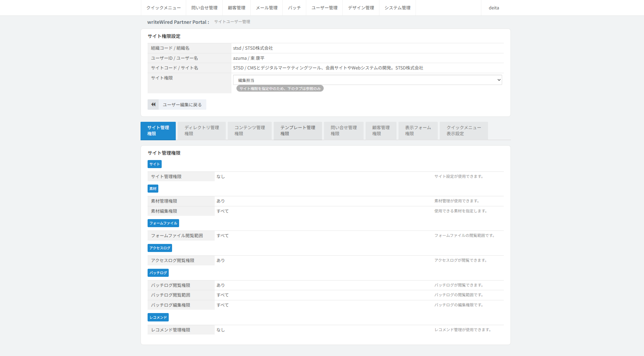Click the サイトユーザー管理 breadcrumb text

pos(232,22)
